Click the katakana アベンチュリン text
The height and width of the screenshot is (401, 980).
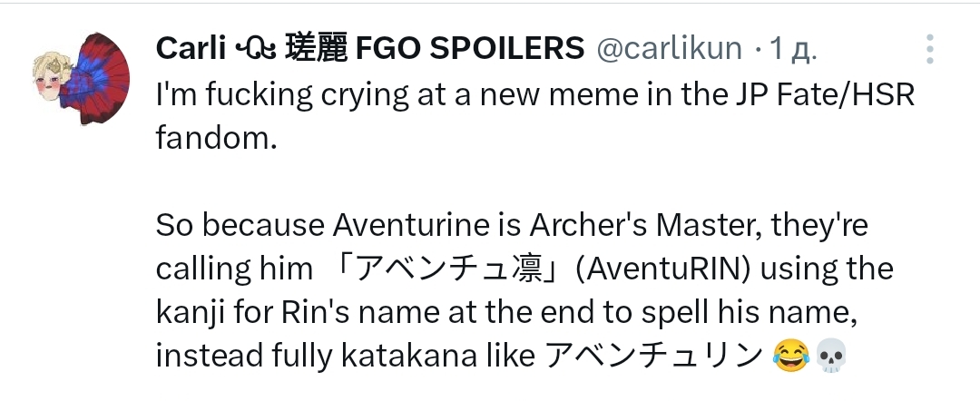[x=653, y=357]
